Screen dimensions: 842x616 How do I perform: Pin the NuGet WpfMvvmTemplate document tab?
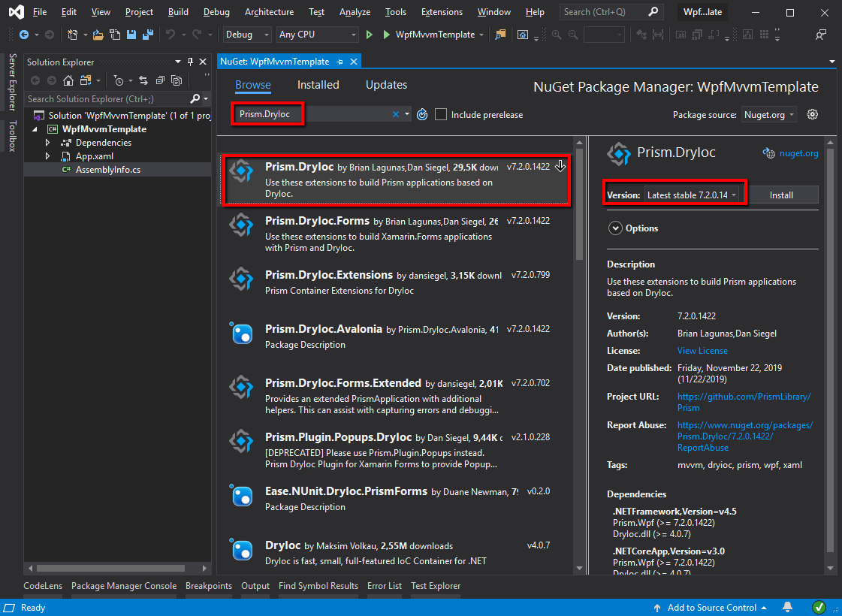click(x=340, y=62)
